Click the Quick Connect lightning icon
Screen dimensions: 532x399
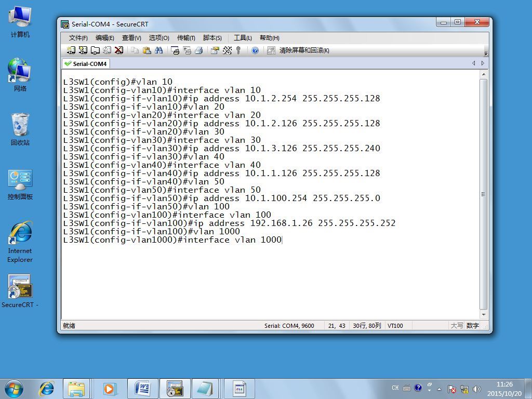[83, 50]
